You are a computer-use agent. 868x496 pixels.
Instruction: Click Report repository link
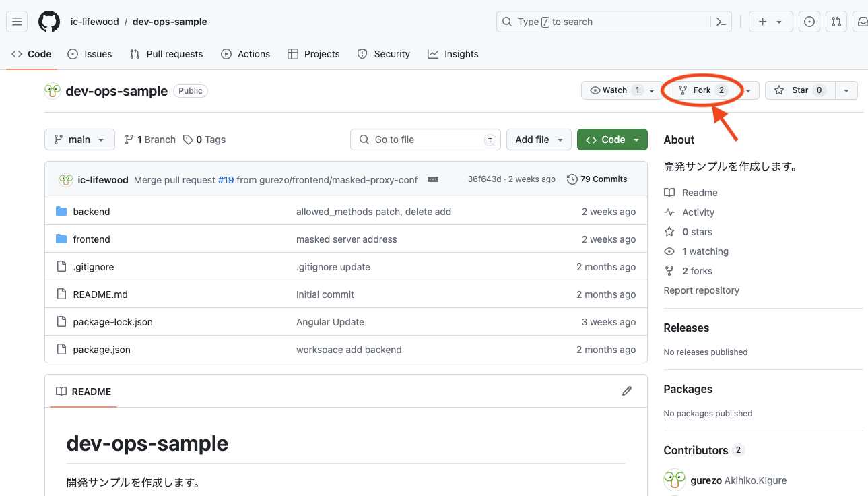click(x=702, y=290)
